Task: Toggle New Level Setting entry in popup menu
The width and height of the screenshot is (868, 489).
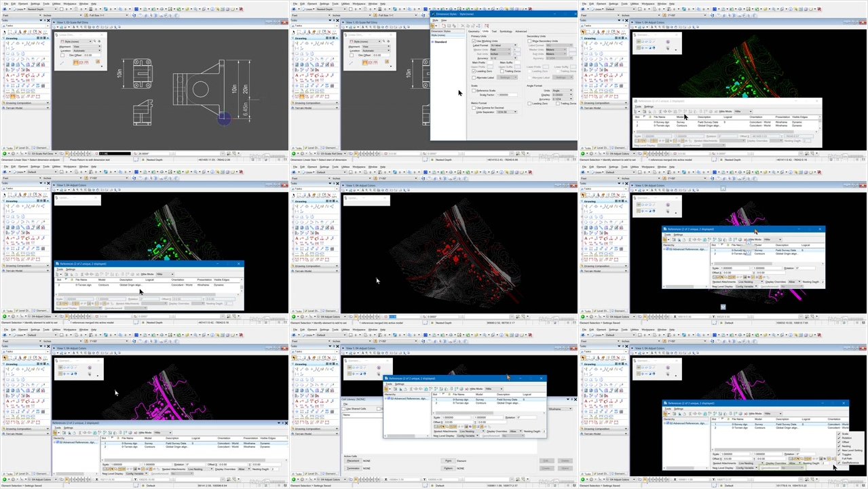Action: [850, 450]
